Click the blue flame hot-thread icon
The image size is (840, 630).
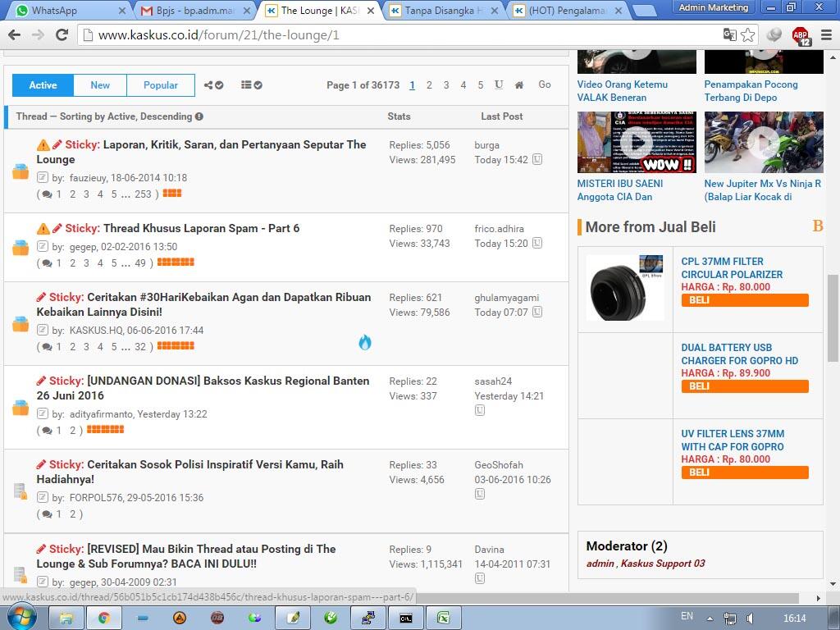pos(365,342)
